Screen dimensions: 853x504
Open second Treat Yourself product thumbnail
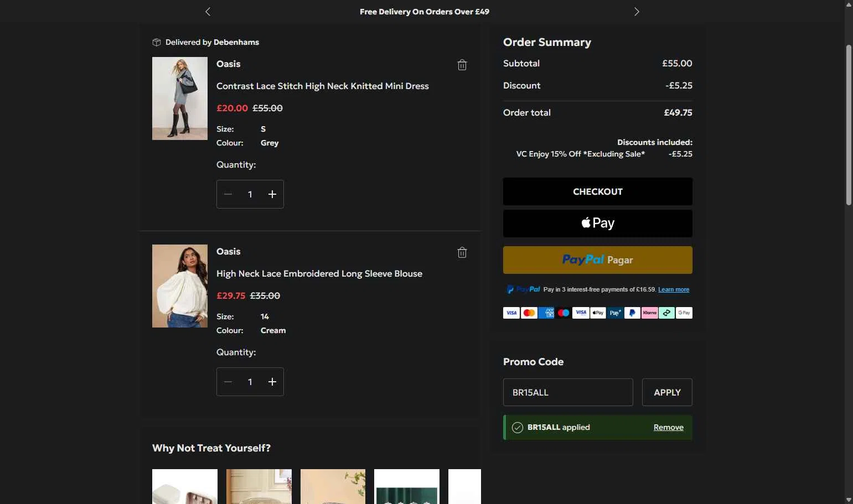pyautogui.click(x=259, y=486)
